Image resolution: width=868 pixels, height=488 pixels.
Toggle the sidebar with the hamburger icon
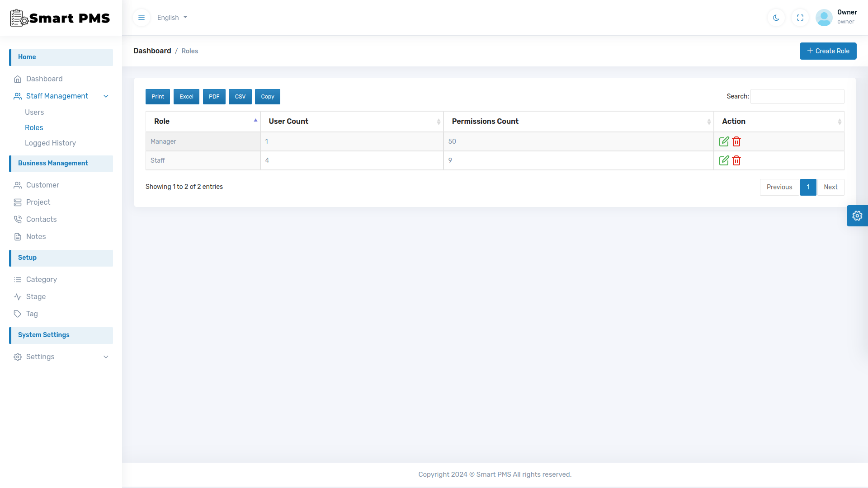[x=142, y=17]
